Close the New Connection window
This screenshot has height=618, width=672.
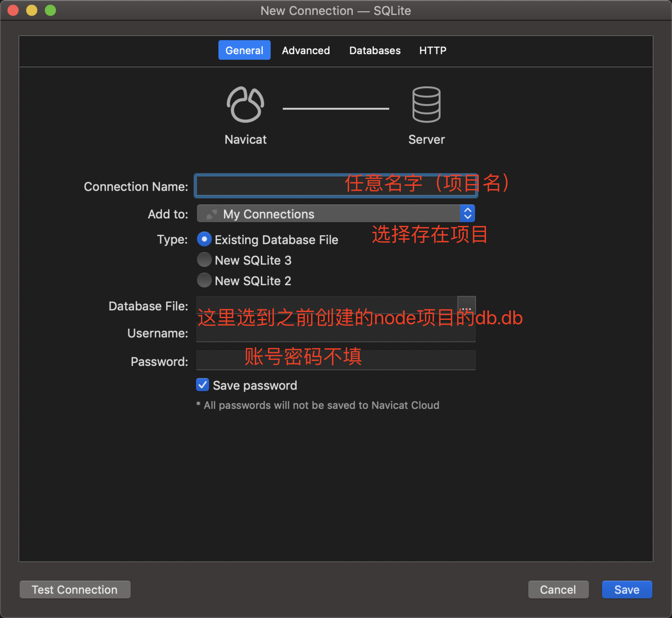[13, 10]
